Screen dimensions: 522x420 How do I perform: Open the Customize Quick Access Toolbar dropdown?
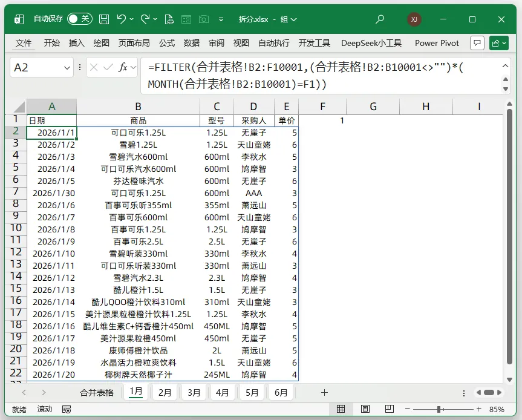[221, 19]
